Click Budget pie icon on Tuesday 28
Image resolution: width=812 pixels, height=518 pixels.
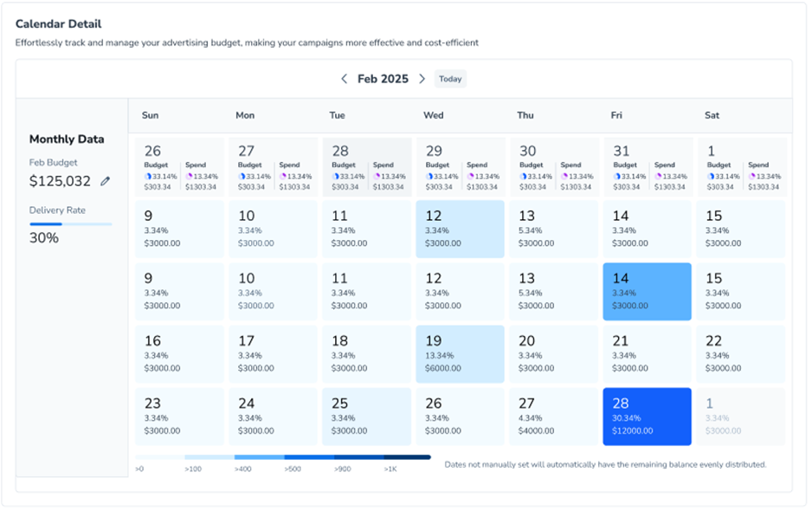click(334, 176)
